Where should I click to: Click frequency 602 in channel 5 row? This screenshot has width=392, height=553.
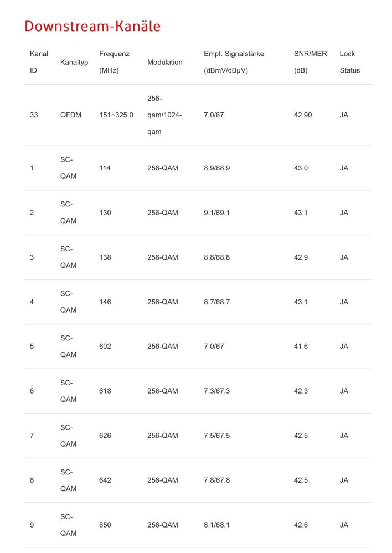tap(105, 347)
